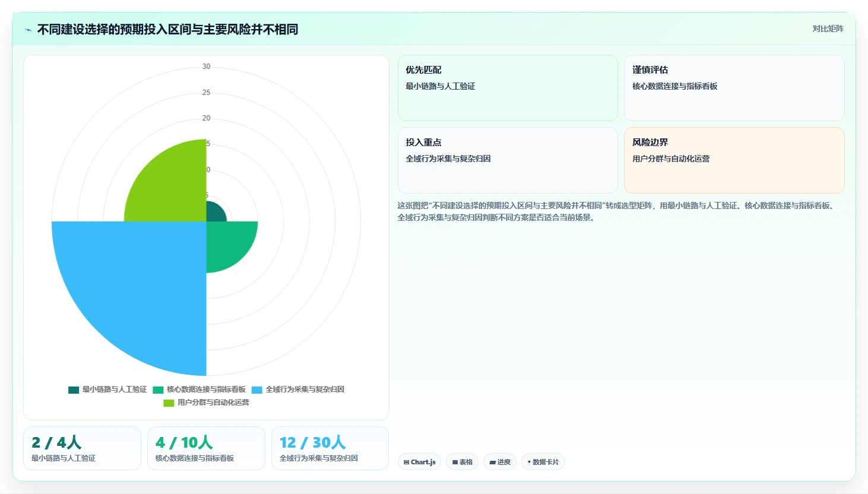The width and height of the screenshot is (868, 494).
Task: Click 最小链路与人工验证 text in 优先匹配 card
Action: point(441,86)
